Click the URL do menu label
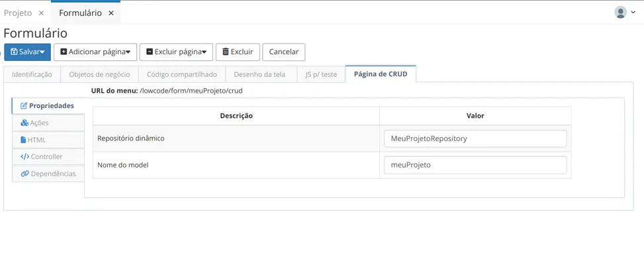 click(115, 91)
